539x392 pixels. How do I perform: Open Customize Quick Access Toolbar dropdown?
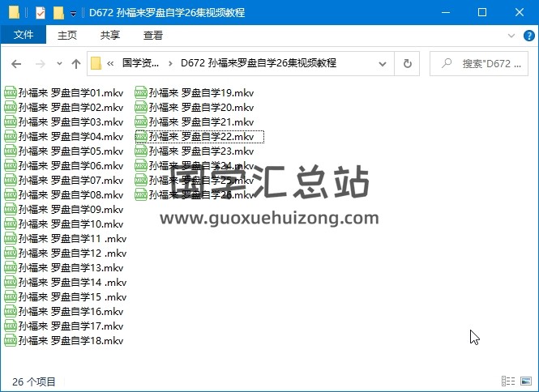(x=74, y=14)
